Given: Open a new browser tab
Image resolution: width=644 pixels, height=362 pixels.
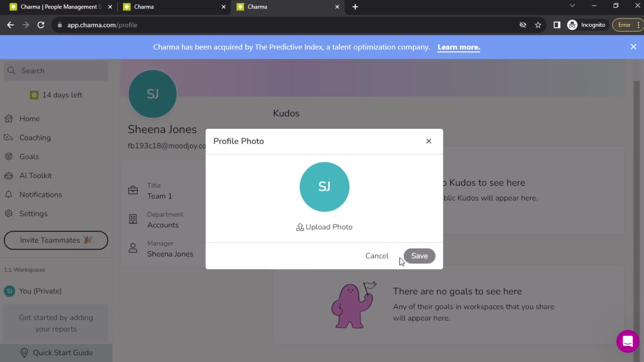Looking at the screenshot, I should click(355, 7).
